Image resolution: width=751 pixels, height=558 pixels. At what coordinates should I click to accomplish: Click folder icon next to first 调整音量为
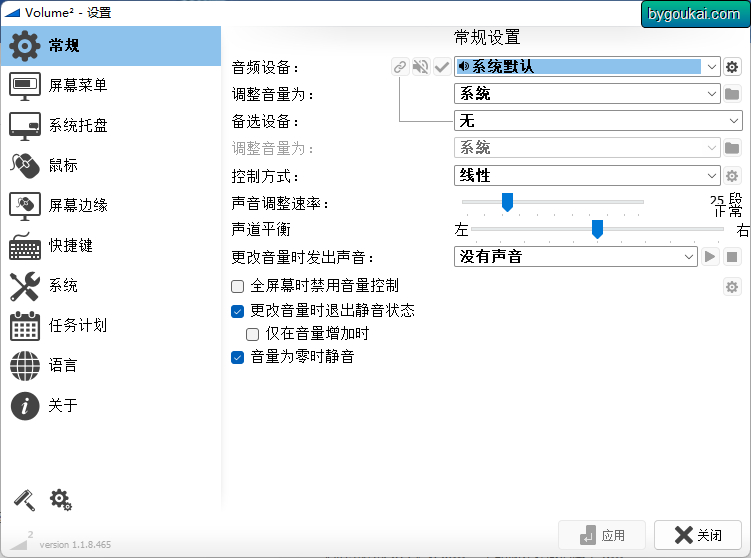(732, 94)
